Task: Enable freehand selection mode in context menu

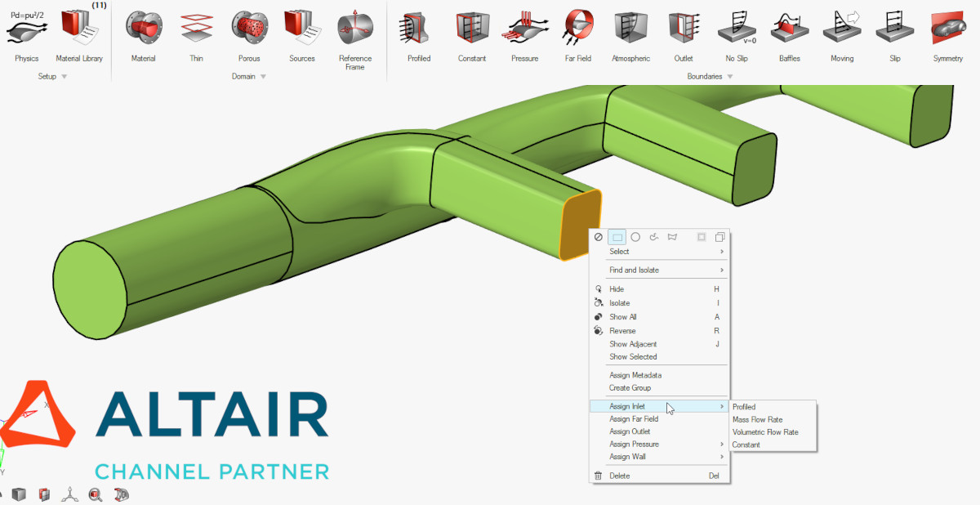Action: coord(654,237)
